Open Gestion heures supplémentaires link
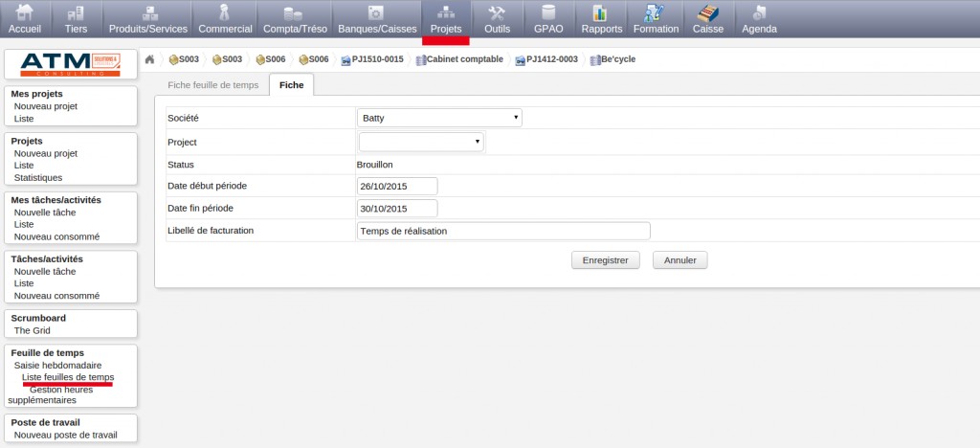The width and height of the screenshot is (980, 448). pyautogui.click(x=51, y=395)
